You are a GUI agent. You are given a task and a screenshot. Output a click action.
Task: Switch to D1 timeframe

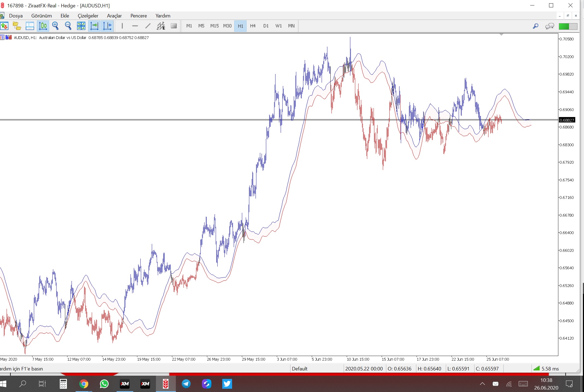(x=266, y=26)
